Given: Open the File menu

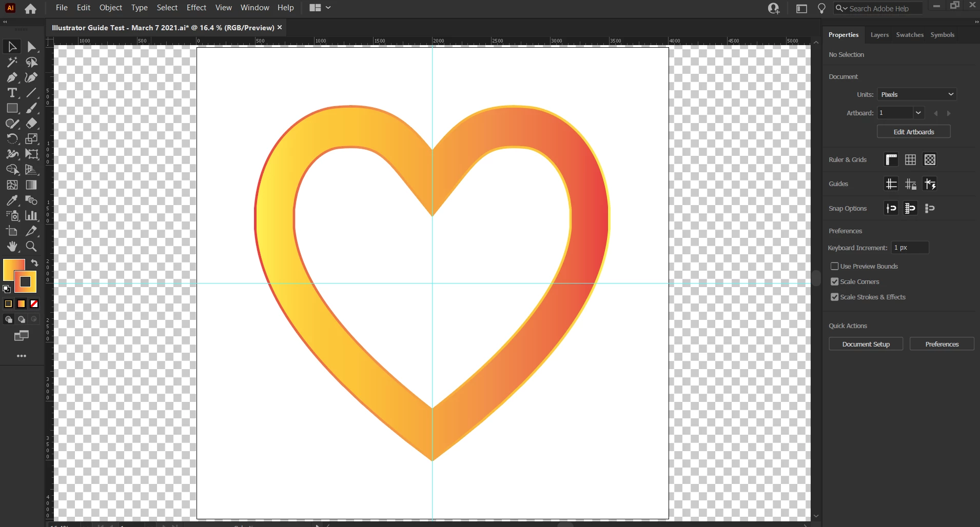Looking at the screenshot, I should (x=62, y=8).
